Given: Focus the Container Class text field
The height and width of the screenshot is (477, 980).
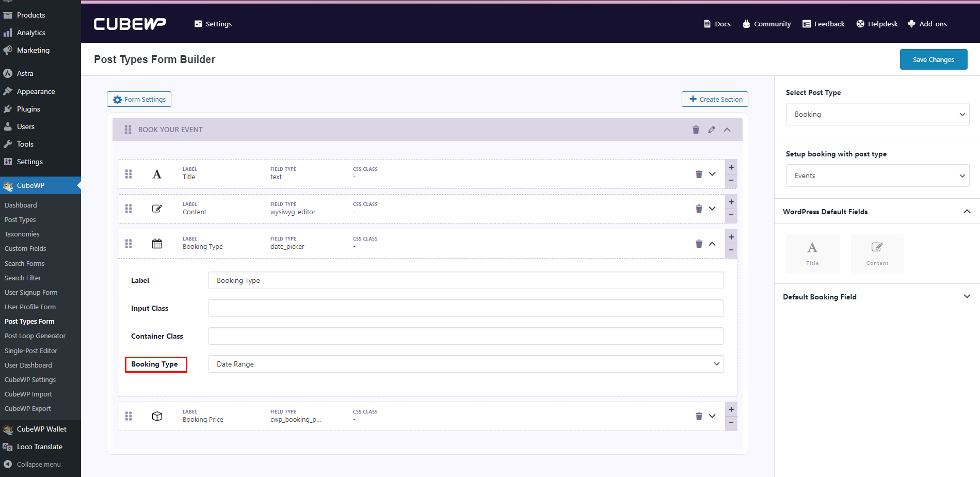Looking at the screenshot, I should point(466,336).
